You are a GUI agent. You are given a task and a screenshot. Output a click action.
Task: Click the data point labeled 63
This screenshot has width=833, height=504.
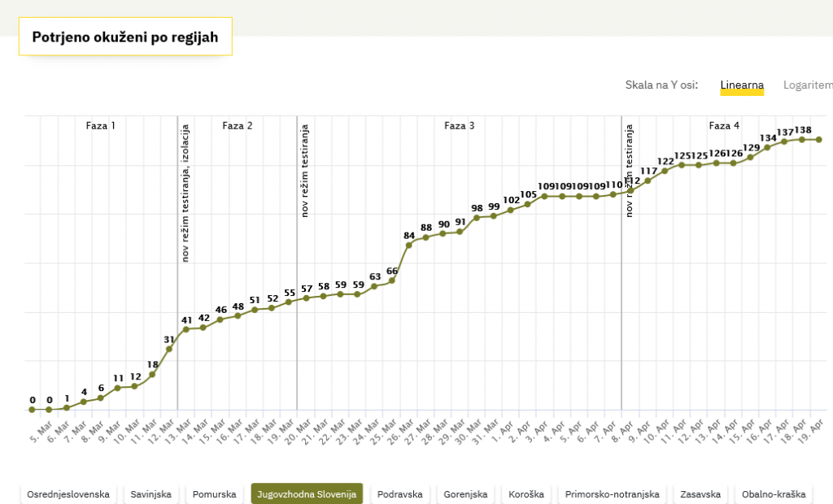(x=374, y=286)
